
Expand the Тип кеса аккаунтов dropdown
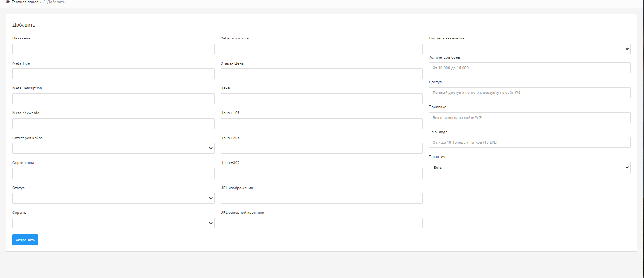(529, 49)
